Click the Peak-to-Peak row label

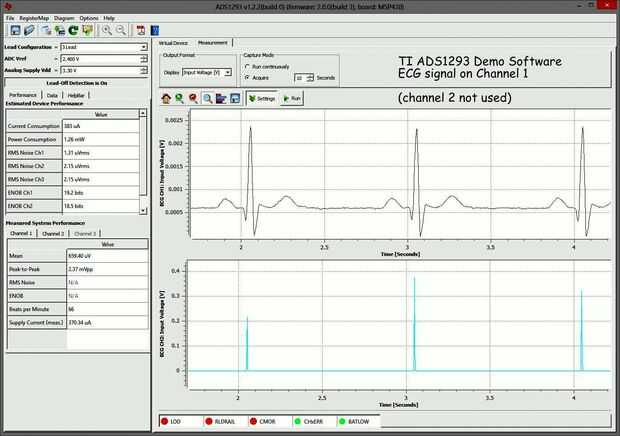pyautogui.click(x=37, y=269)
